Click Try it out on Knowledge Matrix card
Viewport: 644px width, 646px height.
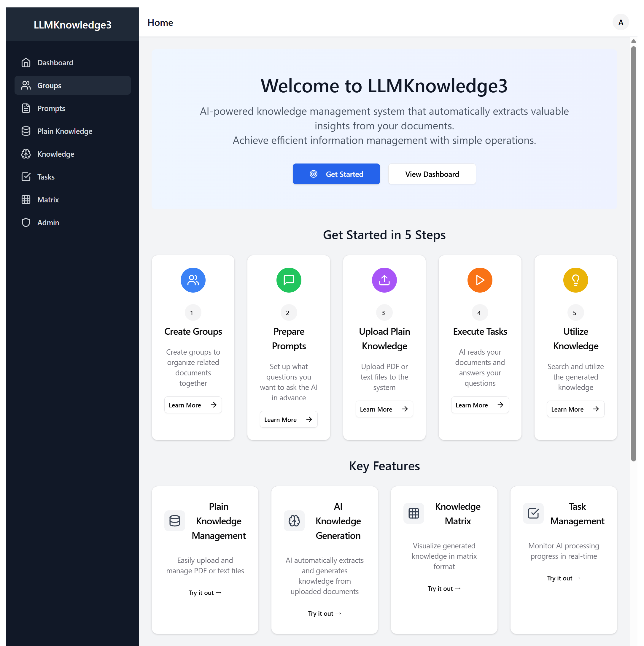[444, 588]
